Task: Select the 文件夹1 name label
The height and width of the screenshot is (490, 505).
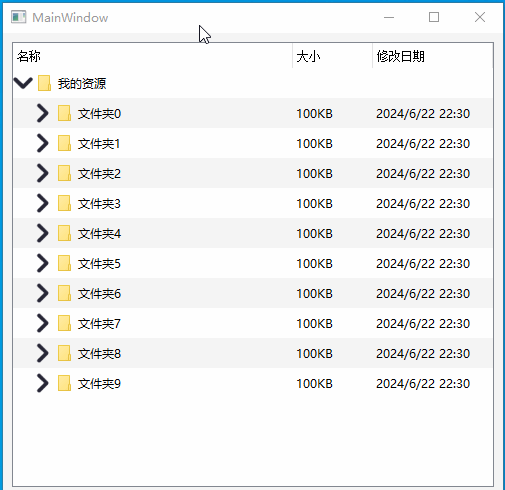Action: [x=99, y=144]
